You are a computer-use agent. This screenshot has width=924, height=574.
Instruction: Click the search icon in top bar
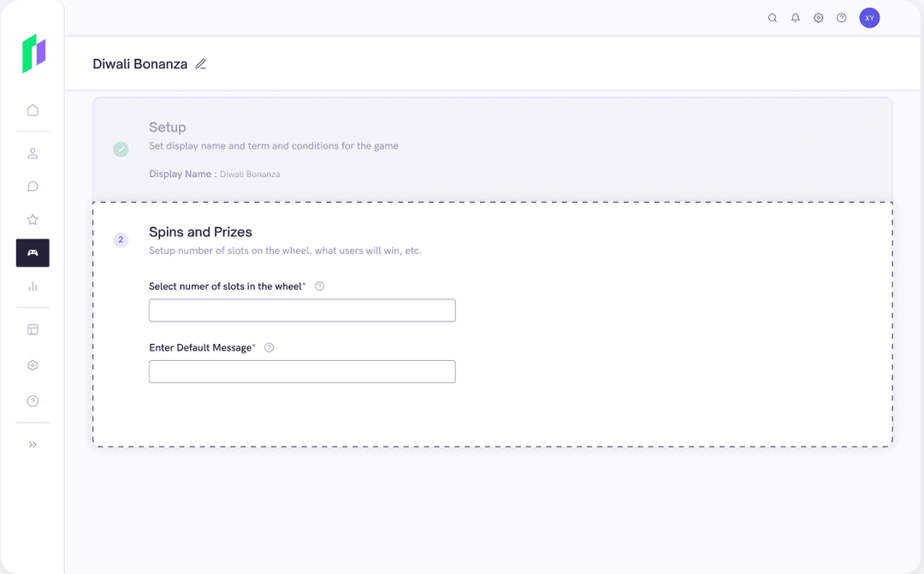tap(773, 18)
